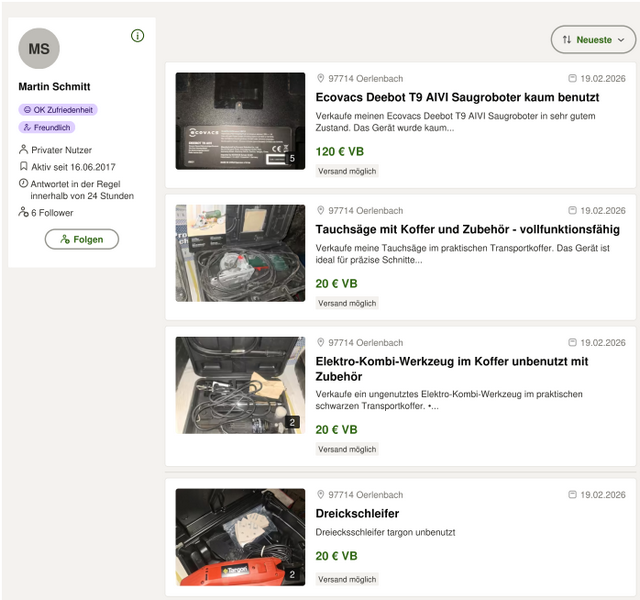Screen dimensions: 640x600
Task: Click the calendar icon on Tauchsäge listing
Action: tap(572, 211)
